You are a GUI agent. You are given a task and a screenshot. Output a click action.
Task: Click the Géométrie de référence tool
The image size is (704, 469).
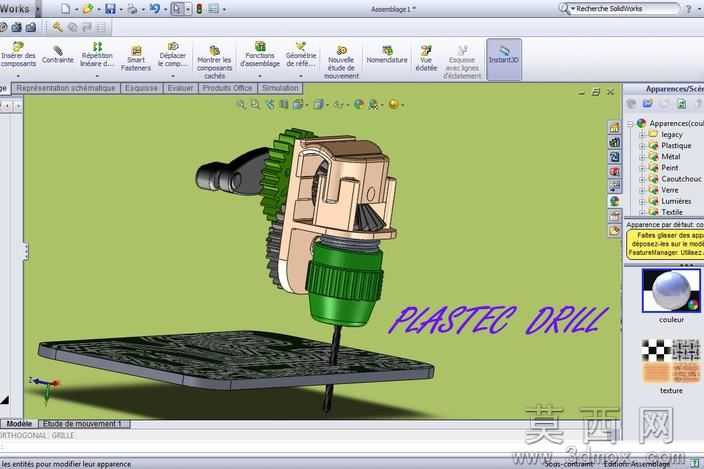pos(301,55)
